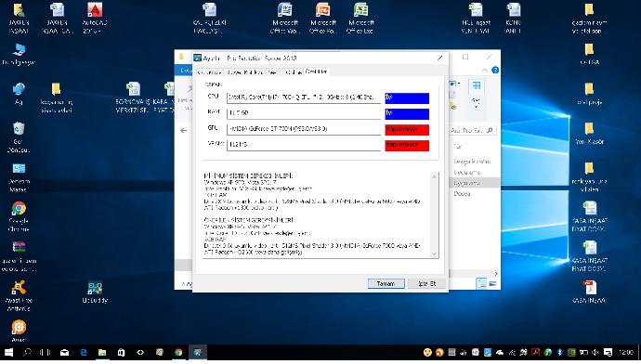Screen dimensions: 641x364
Task: Open taskbar search magnifier
Action: tap(27, 352)
